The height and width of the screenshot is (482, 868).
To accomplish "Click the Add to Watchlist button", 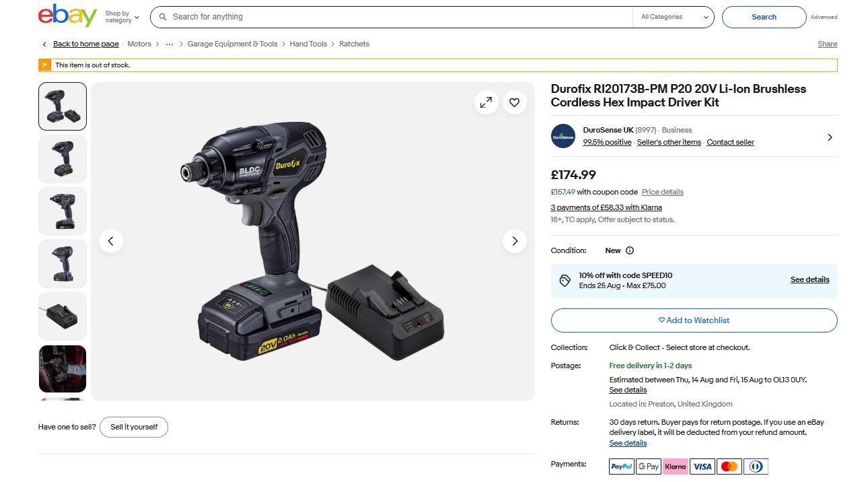I will point(694,320).
